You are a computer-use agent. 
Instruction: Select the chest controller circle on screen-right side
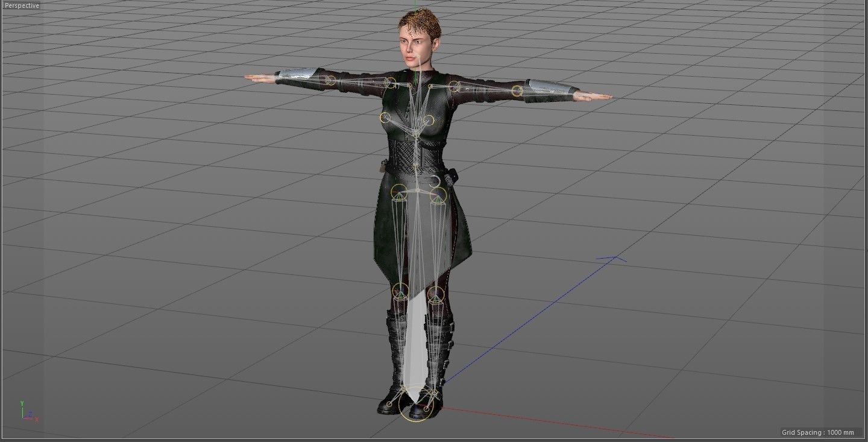(x=428, y=120)
